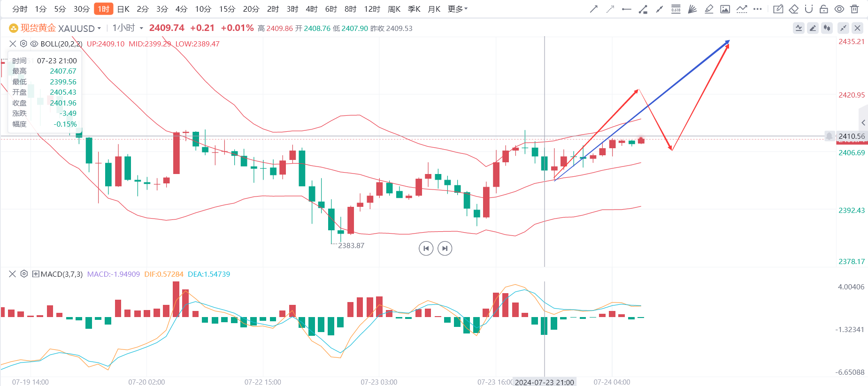Select the labeled segment line tool
Image resolution: width=868 pixels, height=386 pixels.
pyautogui.click(x=643, y=9)
